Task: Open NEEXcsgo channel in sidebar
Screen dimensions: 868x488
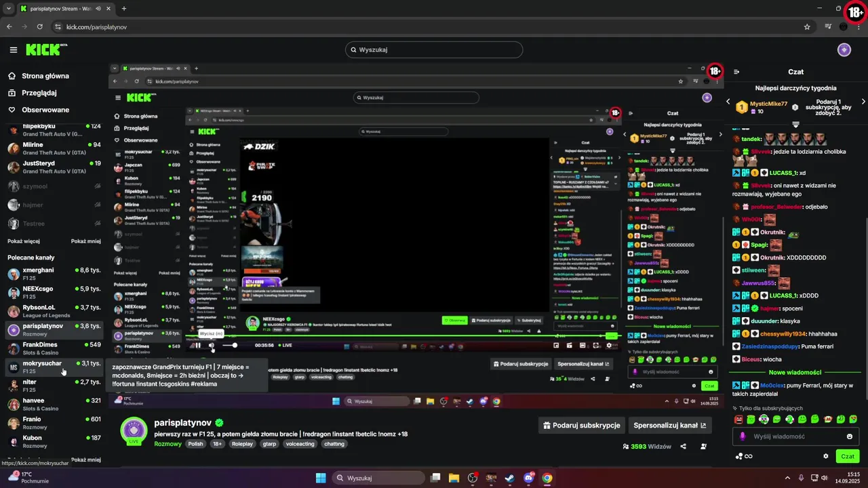Action: [x=54, y=292]
